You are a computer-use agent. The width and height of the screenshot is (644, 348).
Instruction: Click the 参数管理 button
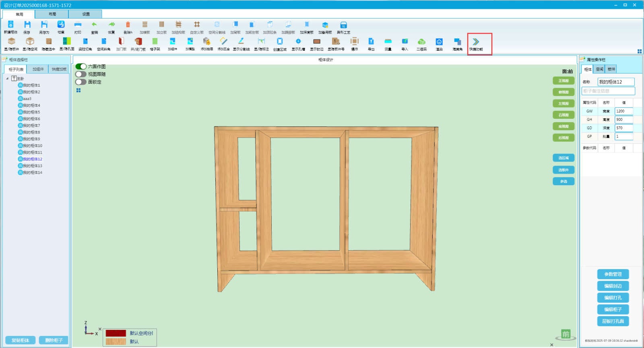(x=613, y=274)
